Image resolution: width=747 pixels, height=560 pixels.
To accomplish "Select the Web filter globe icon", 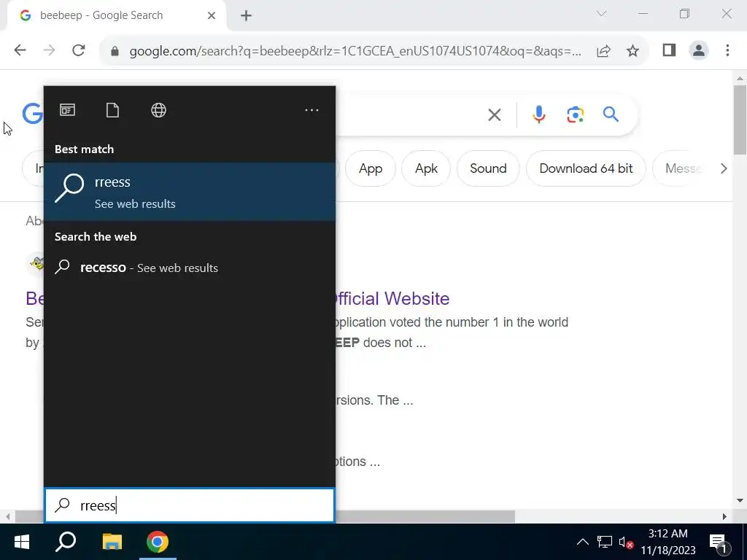I will tap(158, 110).
